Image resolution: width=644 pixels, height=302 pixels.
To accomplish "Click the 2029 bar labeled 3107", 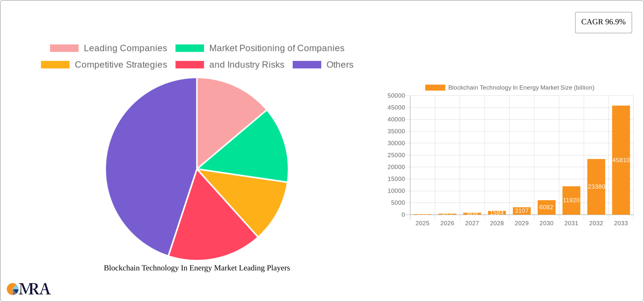I will coord(522,211).
